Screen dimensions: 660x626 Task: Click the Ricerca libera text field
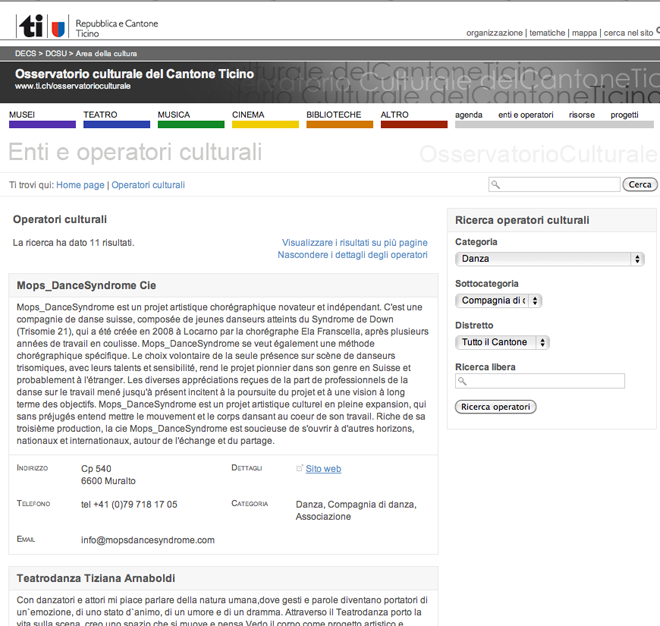(x=540, y=381)
